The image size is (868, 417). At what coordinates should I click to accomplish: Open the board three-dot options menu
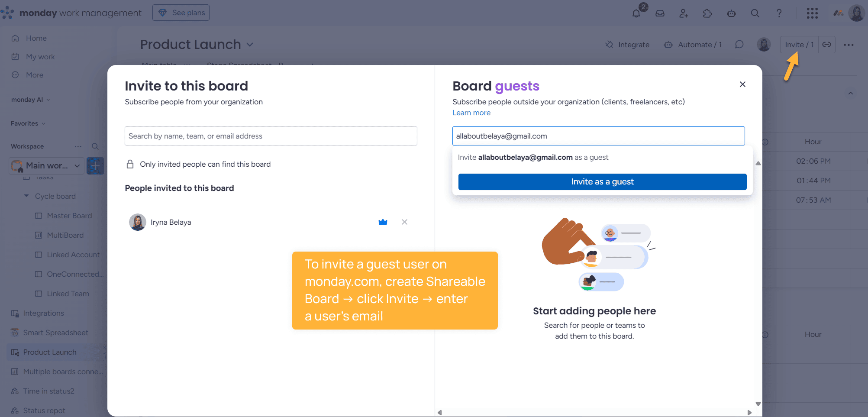point(849,45)
